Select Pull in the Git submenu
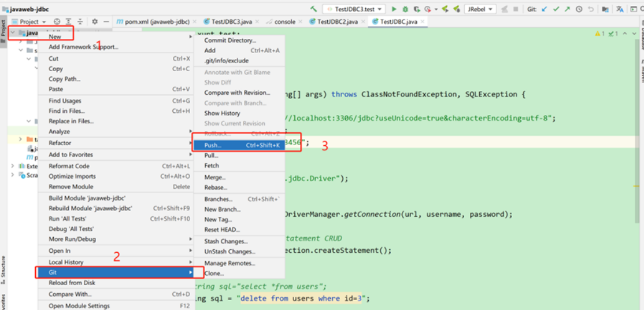This screenshot has width=644, height=310. 239,156
